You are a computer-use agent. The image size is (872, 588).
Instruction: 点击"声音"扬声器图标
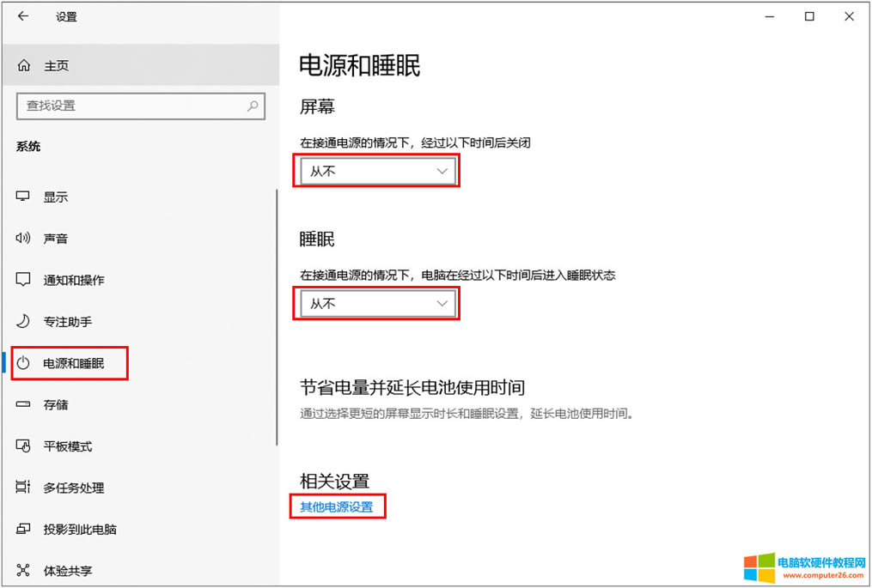click(x=24, y=238)
